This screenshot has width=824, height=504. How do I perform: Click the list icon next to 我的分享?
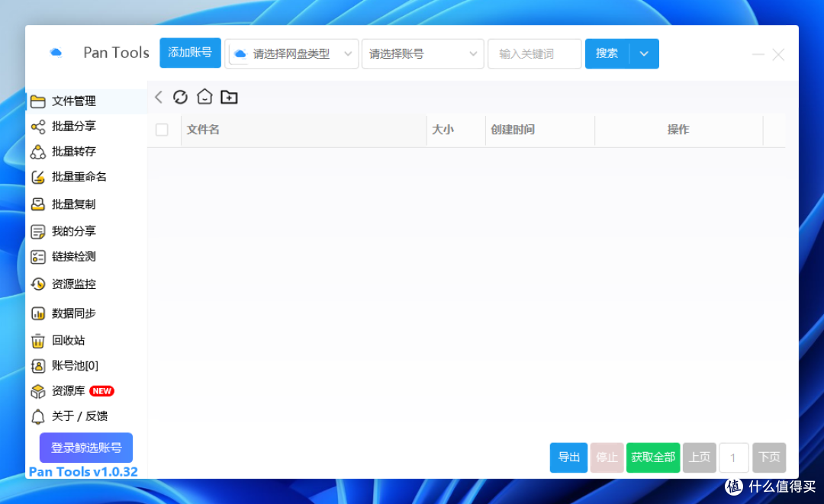[x=38, y=232]
